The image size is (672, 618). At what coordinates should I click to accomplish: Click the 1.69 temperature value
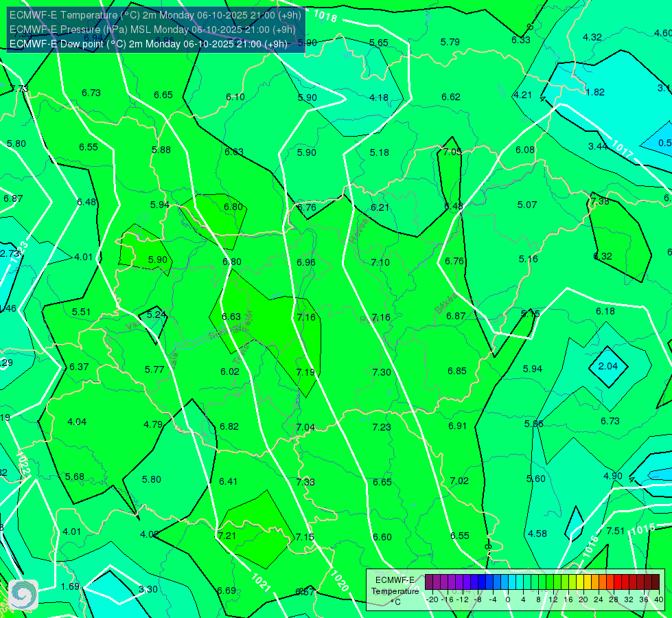click(70, 586)
